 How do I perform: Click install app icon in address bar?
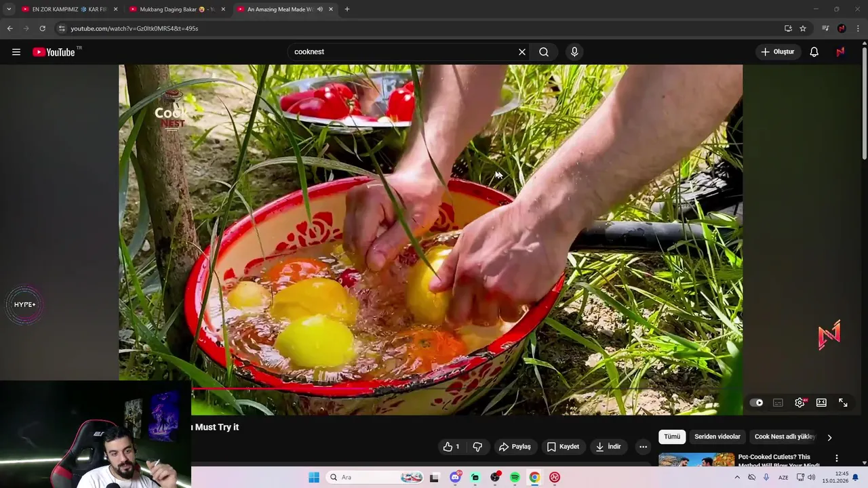(788, 28)
